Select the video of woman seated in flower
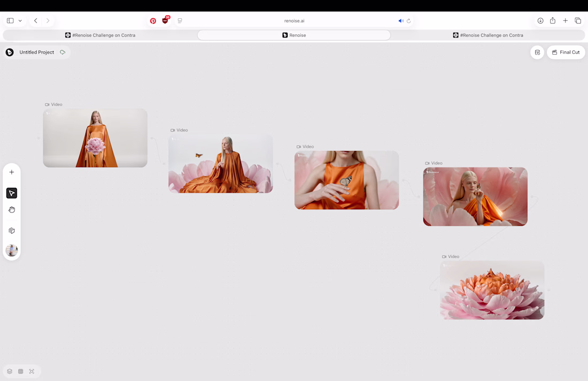Screen dimensions: 588x381 click(x=220, y=164)
